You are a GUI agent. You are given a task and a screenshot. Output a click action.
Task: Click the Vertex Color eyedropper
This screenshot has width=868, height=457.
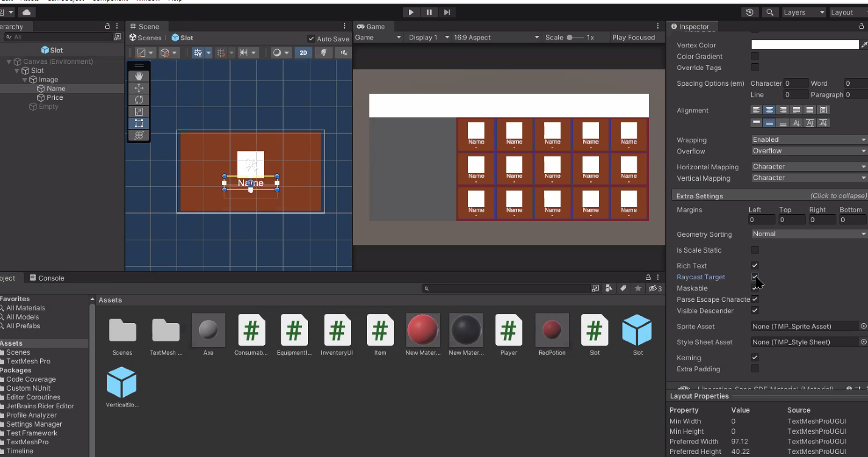pos(864,45)
